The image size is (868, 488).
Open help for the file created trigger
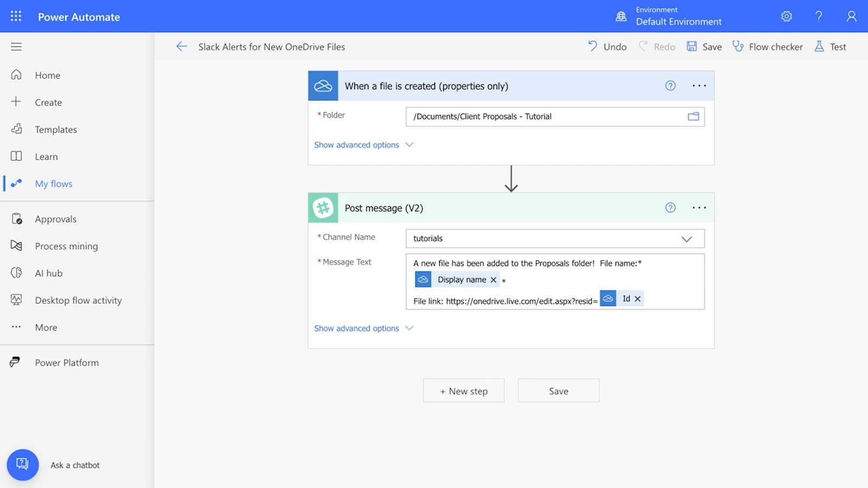tap(671, 86)
